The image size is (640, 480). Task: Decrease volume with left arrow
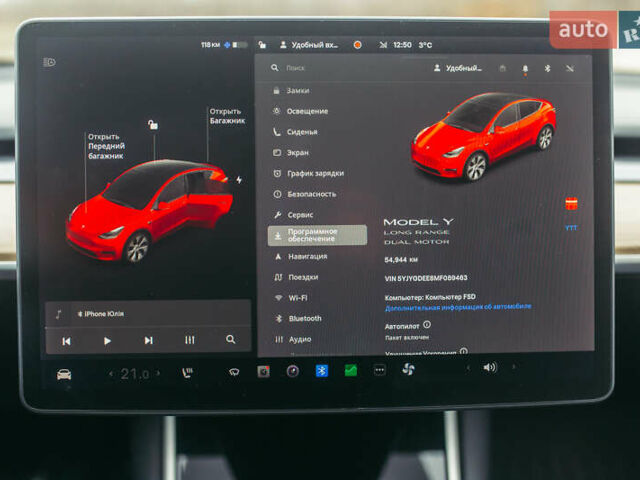click(468, 368)
